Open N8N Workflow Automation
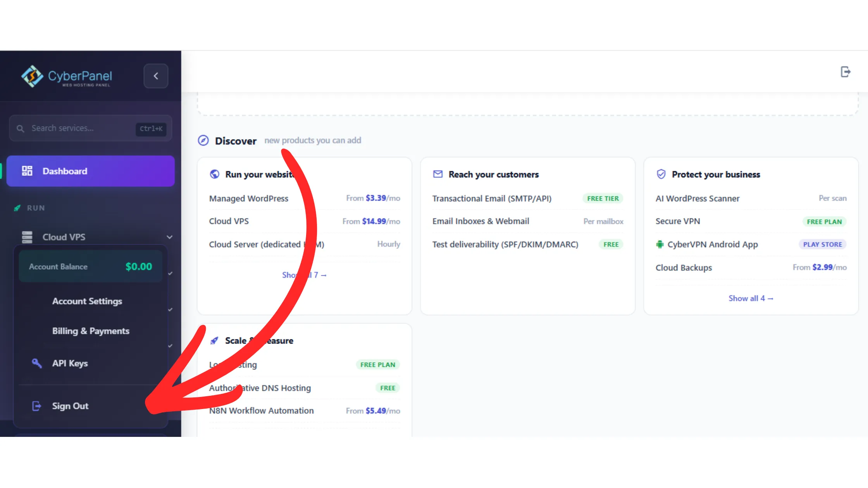The width and height of the screenshot is (868, 488). [262, 411]
